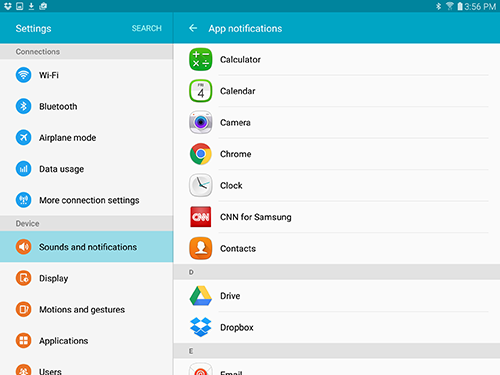Tap the More connection settings icon
The image size is (500, 375).
(x=23, y=200)
